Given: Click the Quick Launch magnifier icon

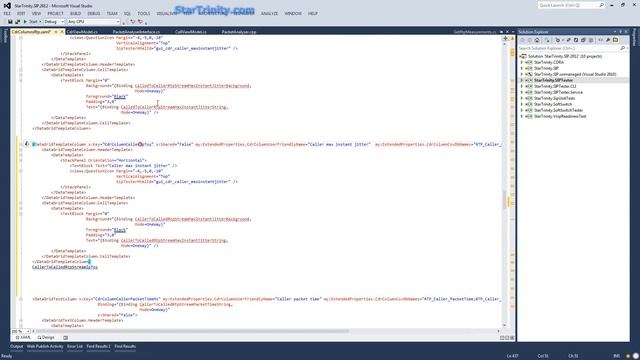Looking at the screenshot, I should pyautogui.click(x=601, y=5).
